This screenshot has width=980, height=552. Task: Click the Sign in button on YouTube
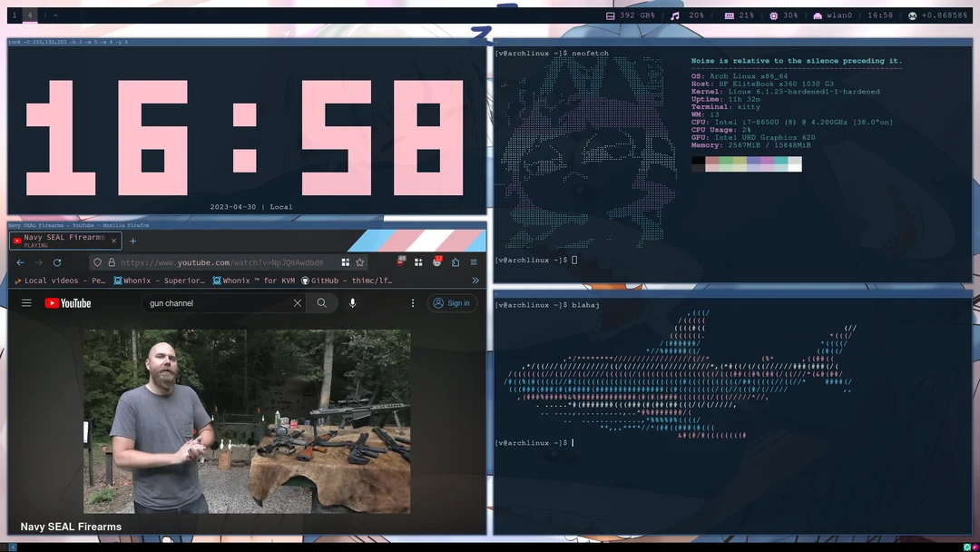click(452, 303)
